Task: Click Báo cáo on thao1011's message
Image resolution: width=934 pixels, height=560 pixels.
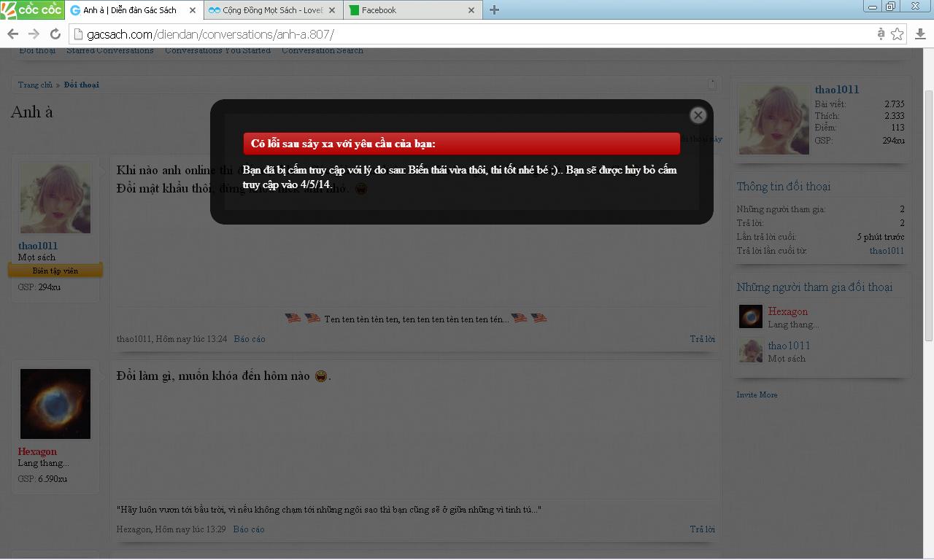Action: pos(250,339)
